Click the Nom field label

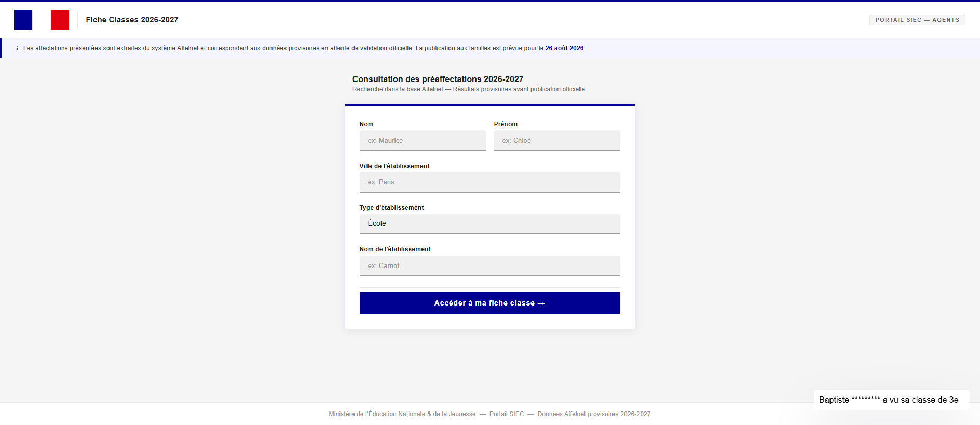pyautogui.click(x=366, y=124)
